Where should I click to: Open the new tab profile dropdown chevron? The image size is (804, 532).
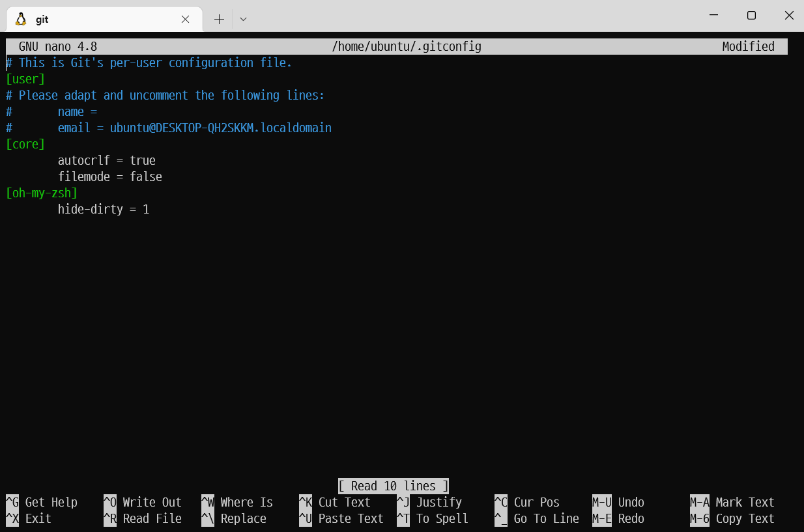coord(243,19)
